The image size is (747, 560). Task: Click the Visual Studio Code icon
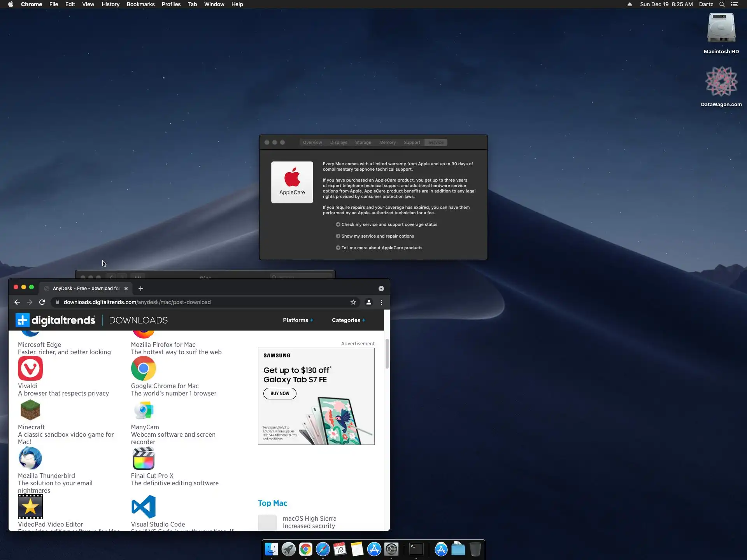pos(143,507)
